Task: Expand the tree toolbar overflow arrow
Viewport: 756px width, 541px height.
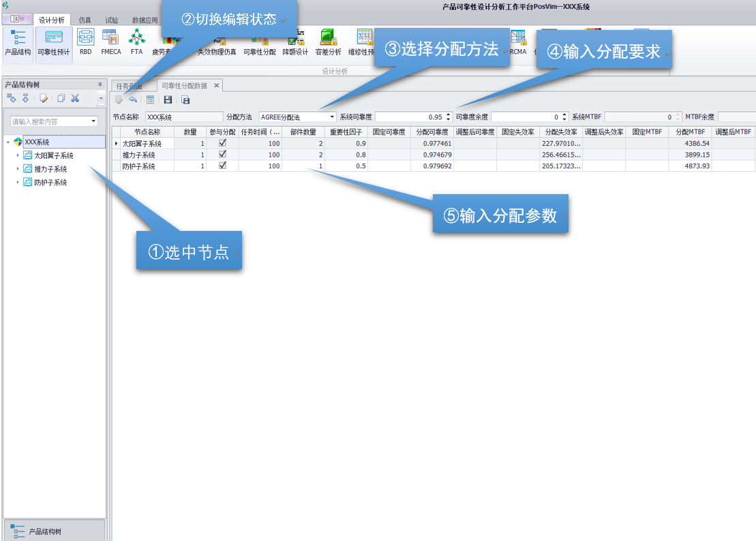Action: 101,98
